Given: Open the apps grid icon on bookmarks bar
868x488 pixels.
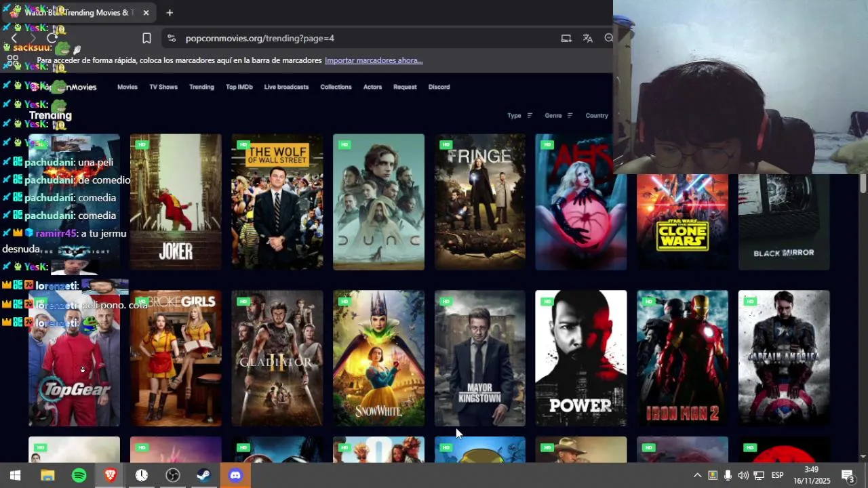Looking at the screenshot, I should click(x=12, y=60).
